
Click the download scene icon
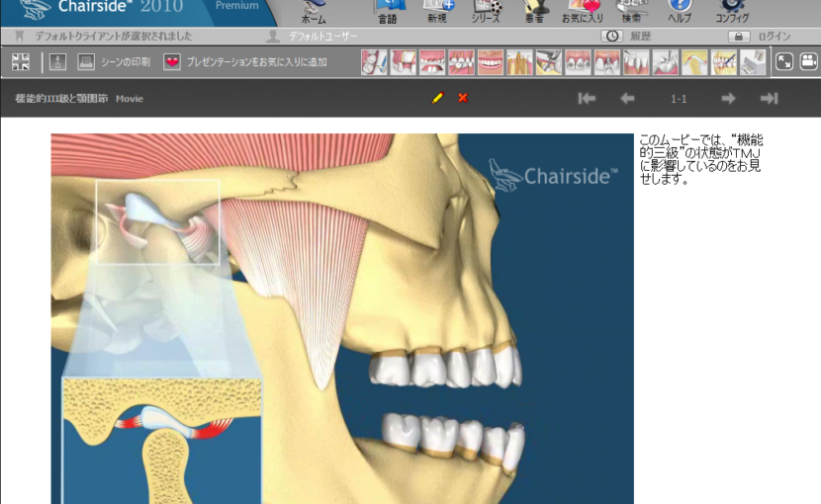(57, 61)
